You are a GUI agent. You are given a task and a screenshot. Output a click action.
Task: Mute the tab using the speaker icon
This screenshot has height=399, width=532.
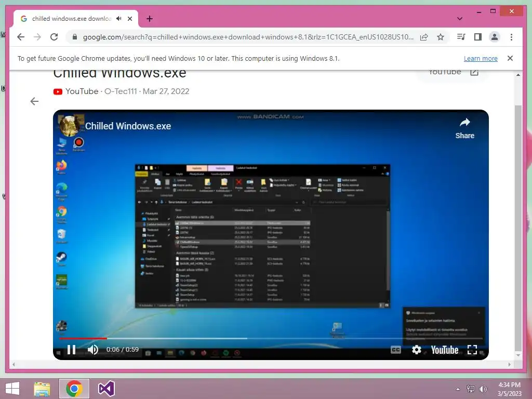coord(118,19)
